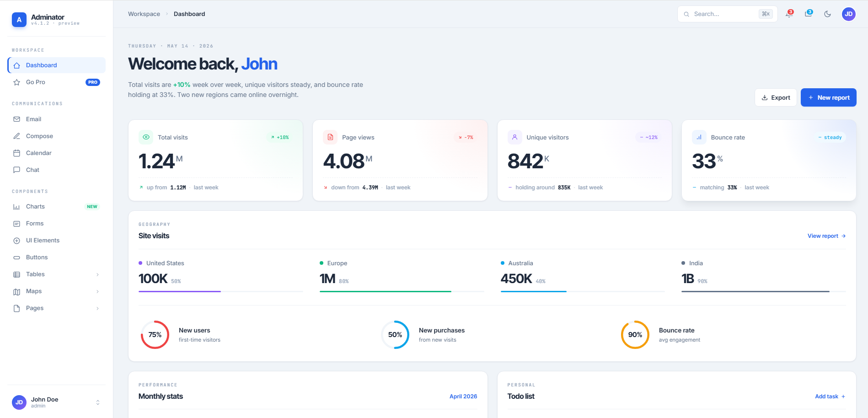The width and height of the screenshot is (868, 418).
Task: Click the +10% Total visits badge
Action: (280, 137)
